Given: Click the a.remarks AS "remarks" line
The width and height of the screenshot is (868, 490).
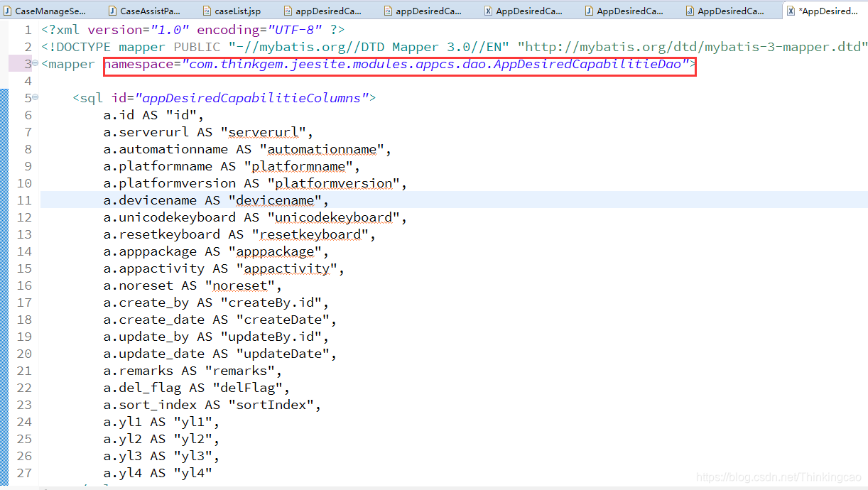Looking at the screenshot, I should [192, 371].
